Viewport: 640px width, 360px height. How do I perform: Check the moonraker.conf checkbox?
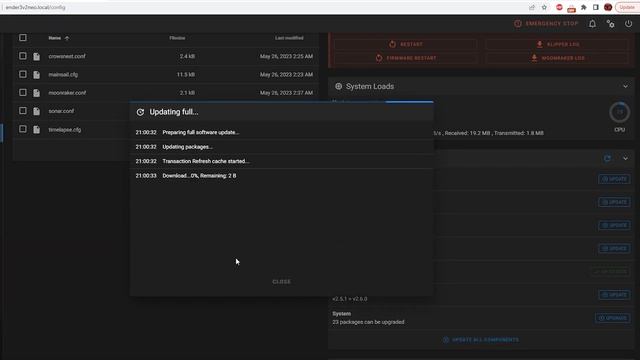click(x=23, y=93)
